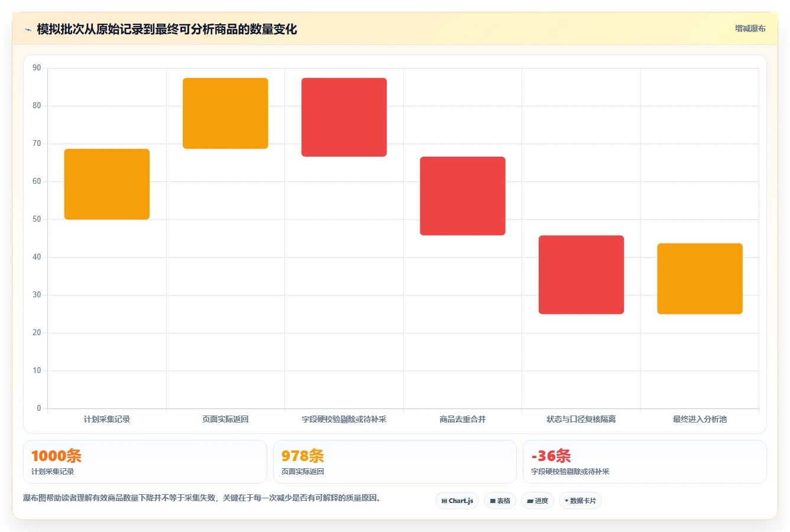Viewport: 790px width, 532px height.
Task: Click the lightning icon beside the chart title
Action: [28, 30]
